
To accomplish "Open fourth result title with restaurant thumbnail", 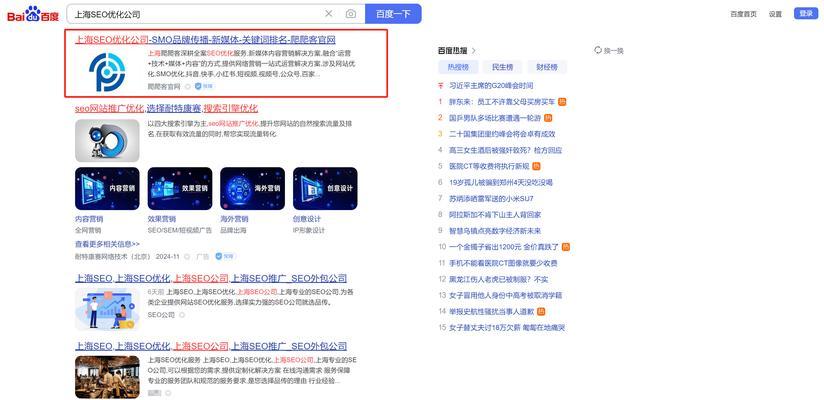I will [x=211, y=346].
